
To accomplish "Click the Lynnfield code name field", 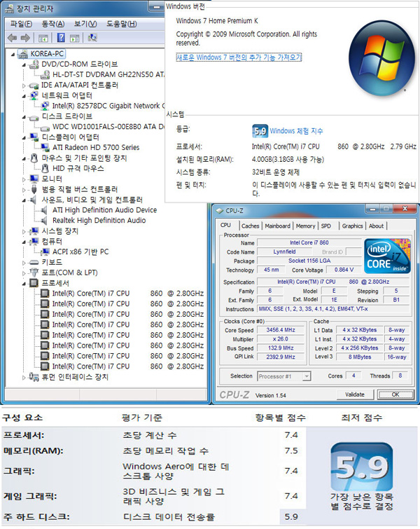I will tap(284, 252).
